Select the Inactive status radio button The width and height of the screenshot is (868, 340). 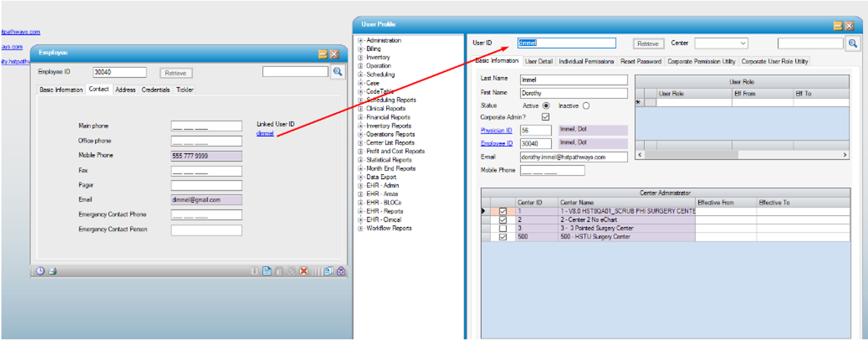[586, 106]
